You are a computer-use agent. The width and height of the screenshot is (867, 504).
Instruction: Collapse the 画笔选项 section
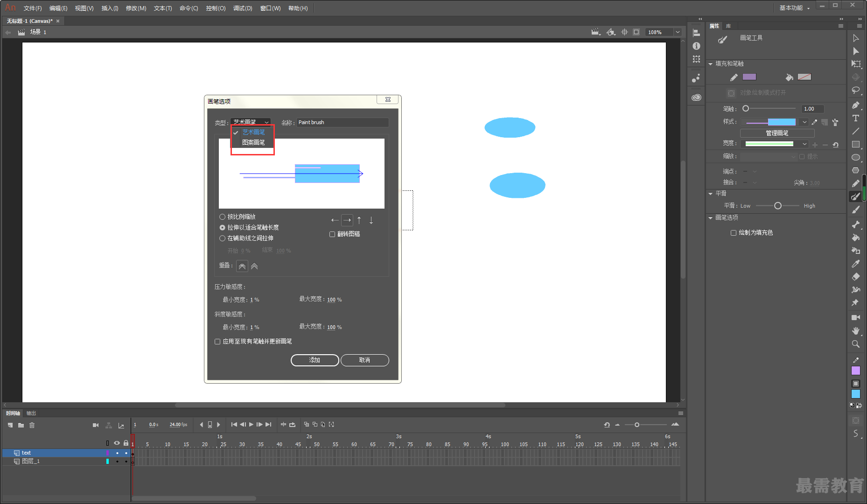711,218
